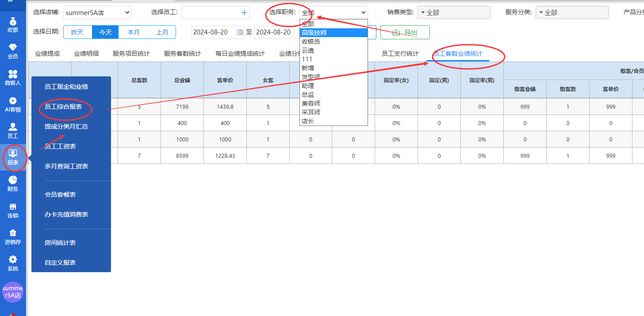Open the 微客人 sidebar item
The image size is (644, 316).
tap(13, 78)
